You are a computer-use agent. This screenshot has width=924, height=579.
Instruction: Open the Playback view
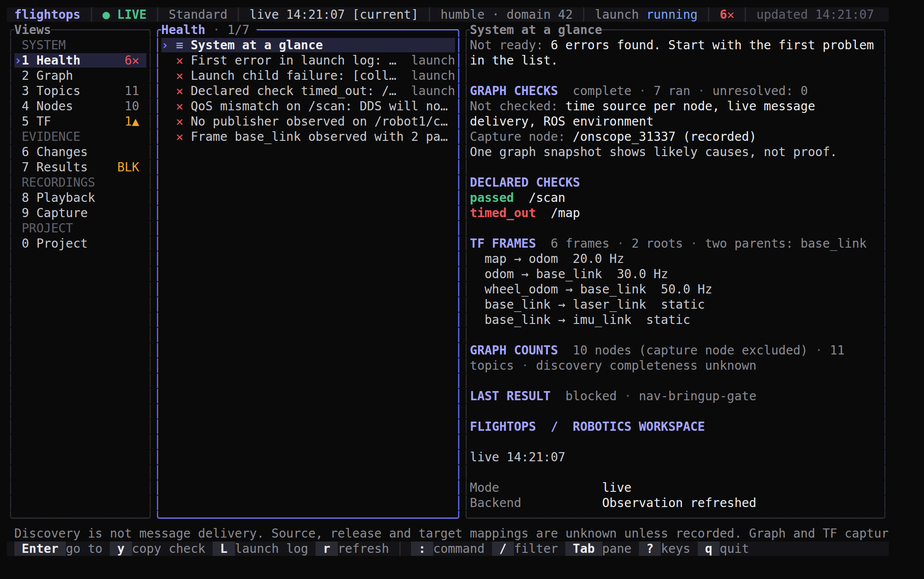coord(80,198)
